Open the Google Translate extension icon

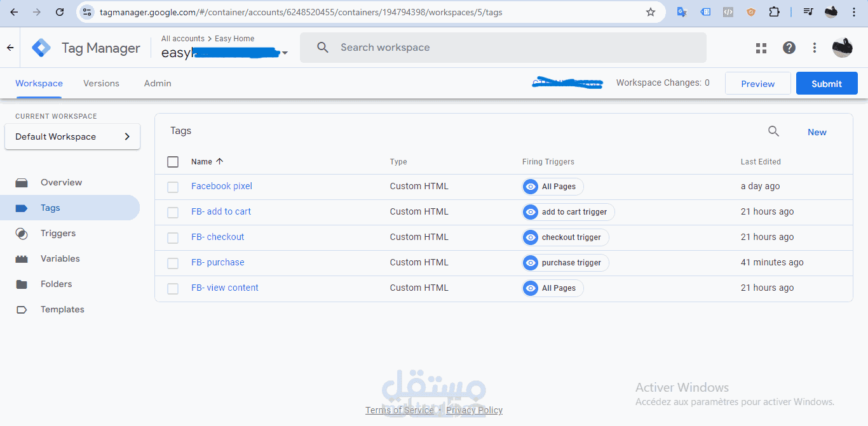[682, 12]
